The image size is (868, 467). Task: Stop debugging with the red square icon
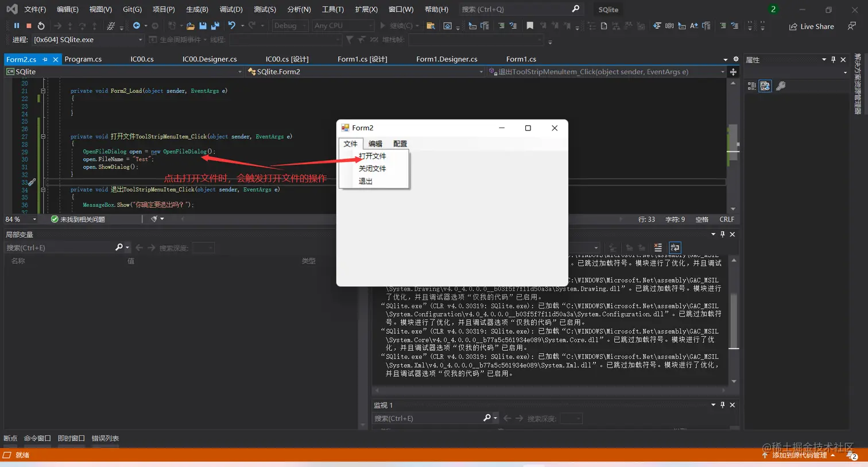[29, 26]
